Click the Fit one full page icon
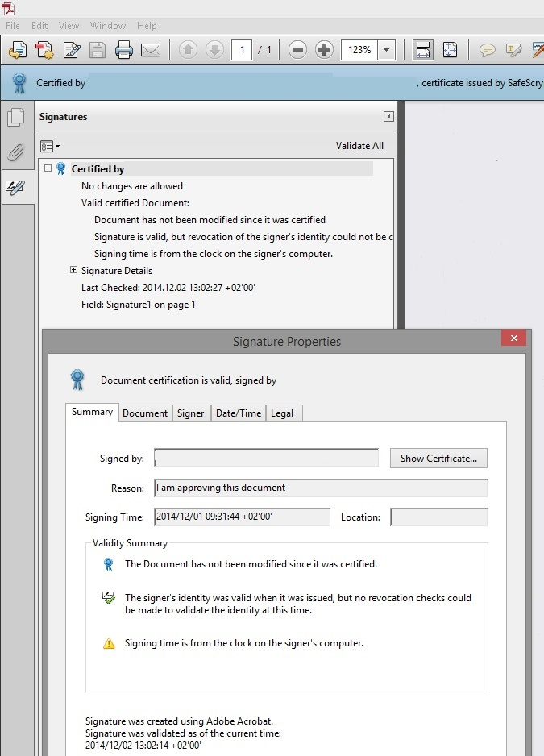 tap(450, 50)
